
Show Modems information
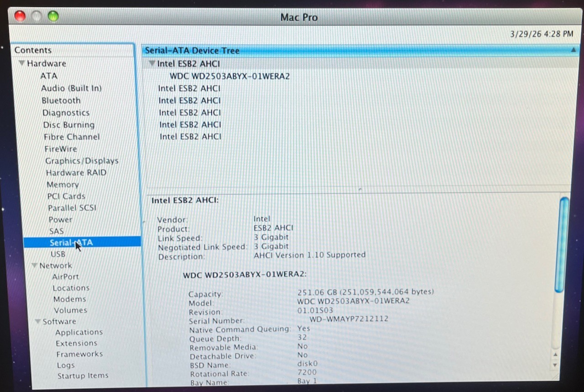click(70, 299)
